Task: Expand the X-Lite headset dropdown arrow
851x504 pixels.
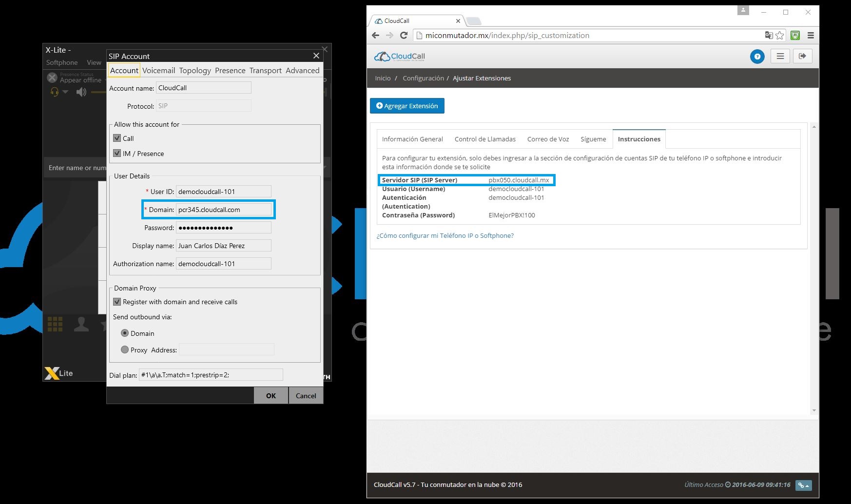Action: point(65,92)
